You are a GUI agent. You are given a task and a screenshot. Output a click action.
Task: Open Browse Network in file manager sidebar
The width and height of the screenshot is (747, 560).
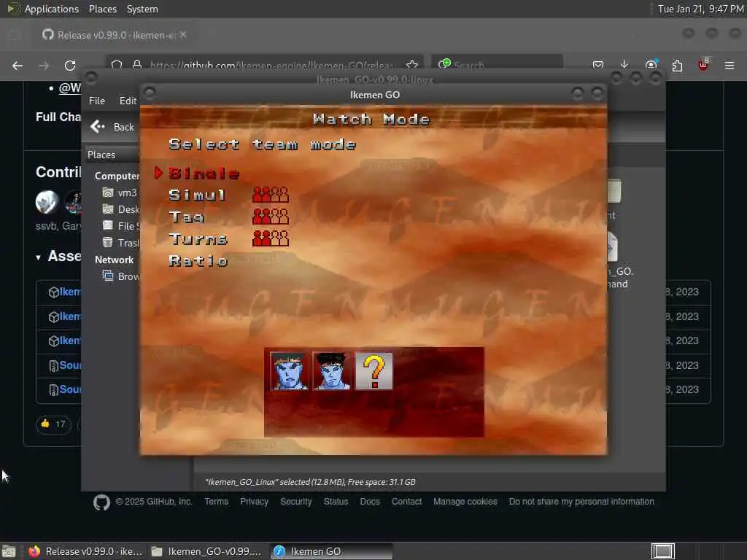coord(121,276)
